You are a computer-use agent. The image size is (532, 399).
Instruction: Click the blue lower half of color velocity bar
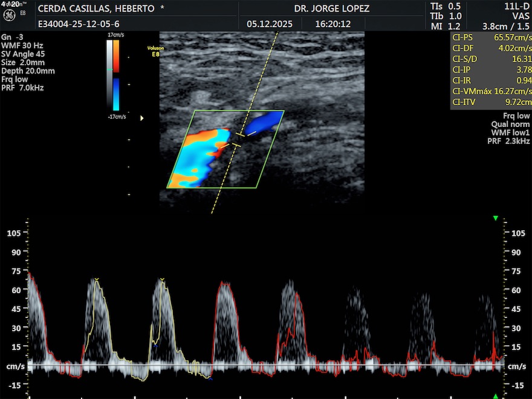pos(116,94)
